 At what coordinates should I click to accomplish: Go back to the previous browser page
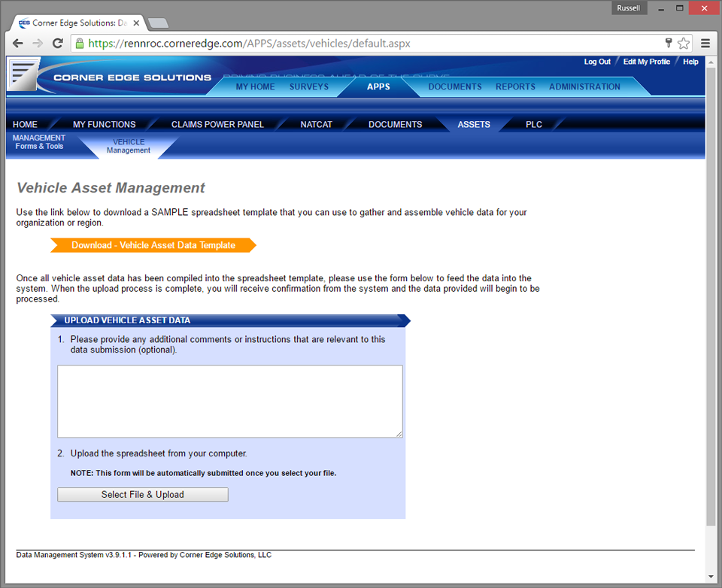pyautogui.click(x=17, y=44)
